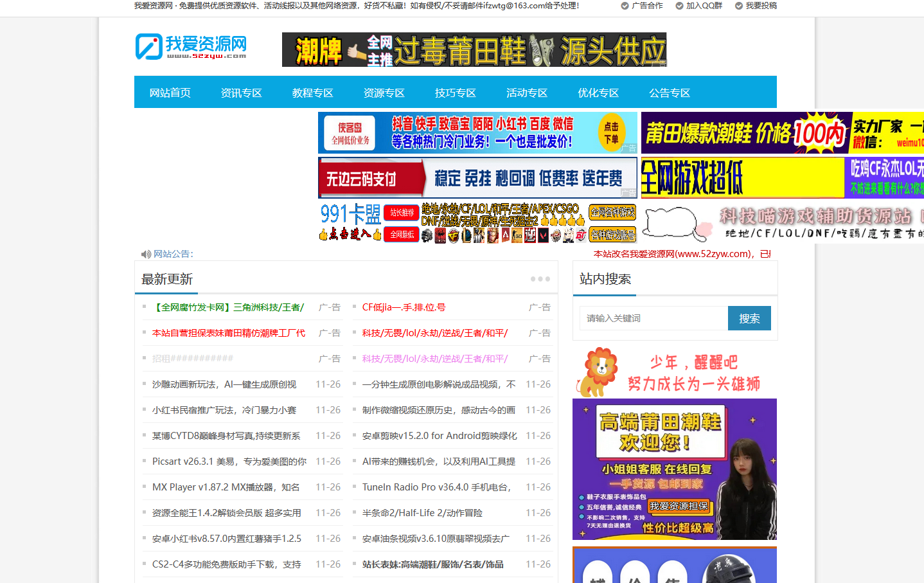Open the 科技喵游戏辅助货源站 banner
The height and width of the screenshot is (583, 924).
[x=783, y=222]
